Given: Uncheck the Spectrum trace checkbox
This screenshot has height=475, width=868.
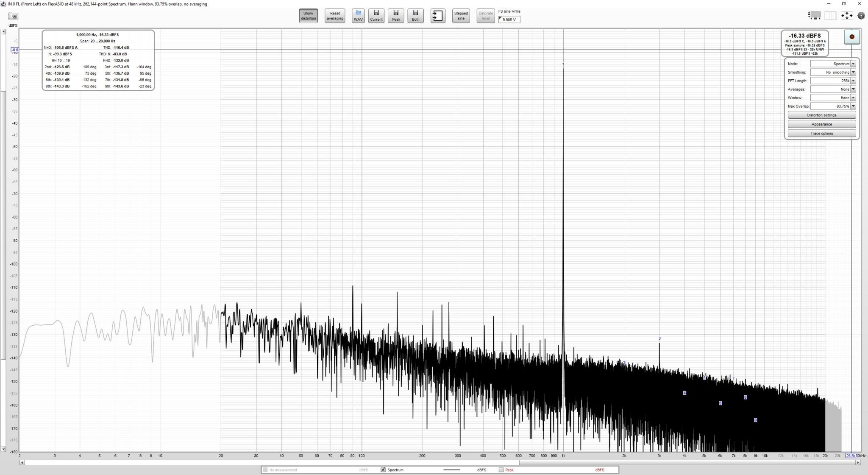Looking at the screenshot, I should pos(383,470).
